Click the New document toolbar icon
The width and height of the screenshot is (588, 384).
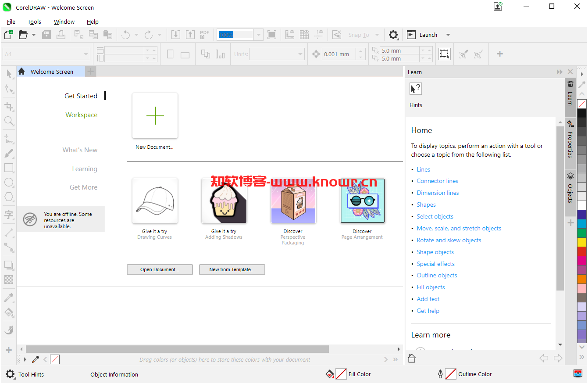coord(9,35)
